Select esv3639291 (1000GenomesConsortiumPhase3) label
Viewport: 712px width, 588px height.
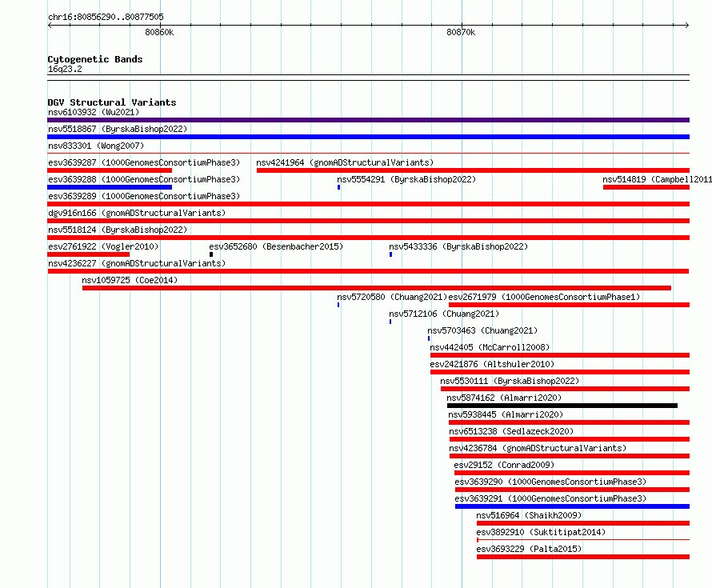click(x=550, y=498)
